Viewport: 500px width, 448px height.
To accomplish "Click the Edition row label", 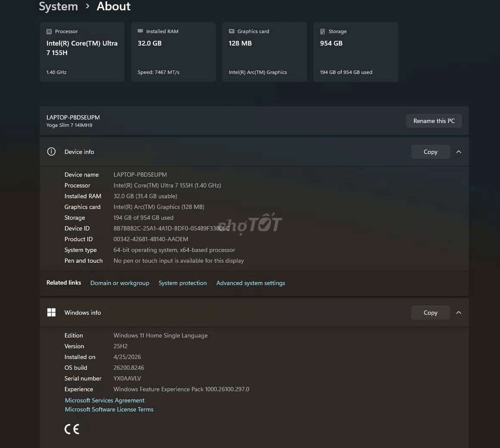I will pos(74,336).
